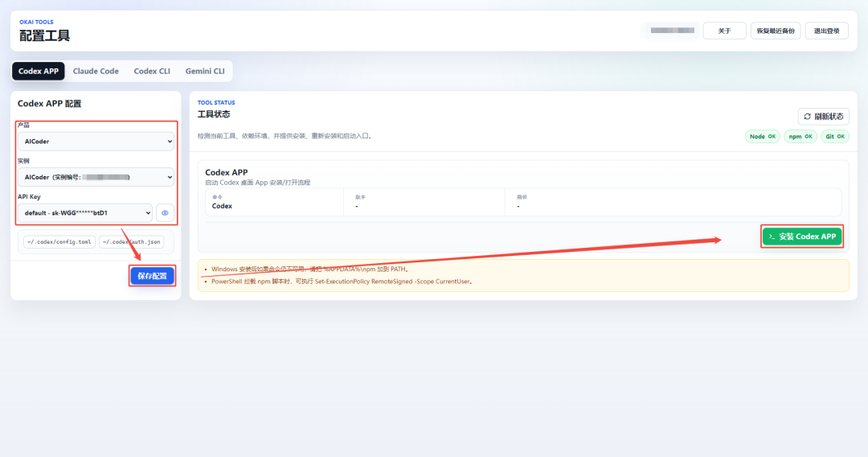This screenshot has height=457, width=868.
Task: Click the refresh icon in 刷新状态
Action: 807,117
